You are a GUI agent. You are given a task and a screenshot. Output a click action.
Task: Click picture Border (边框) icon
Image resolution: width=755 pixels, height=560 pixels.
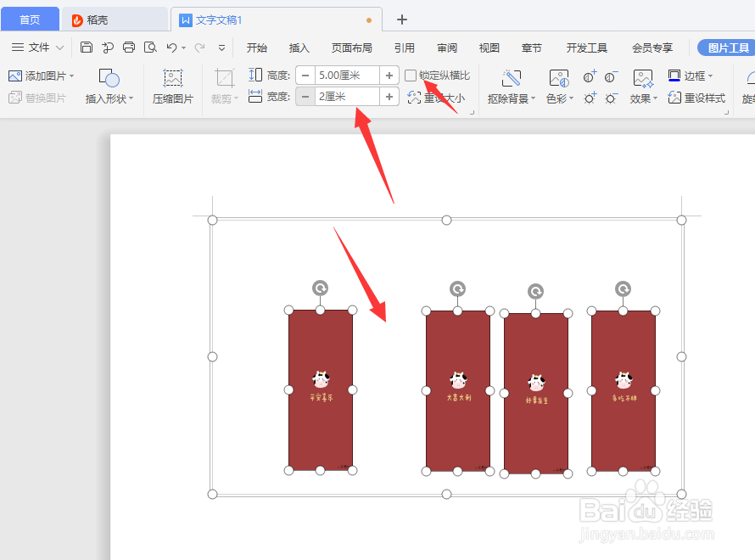pyautogui.click(x=674, y=76)
